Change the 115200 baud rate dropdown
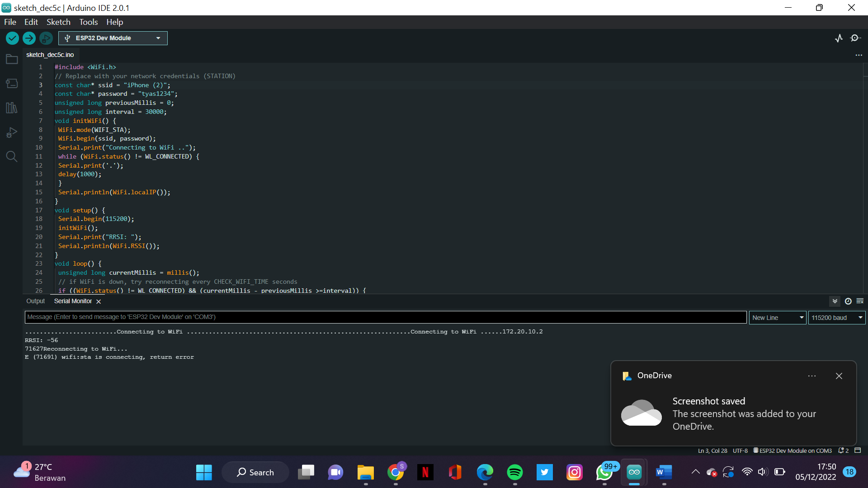 point(836,317)
